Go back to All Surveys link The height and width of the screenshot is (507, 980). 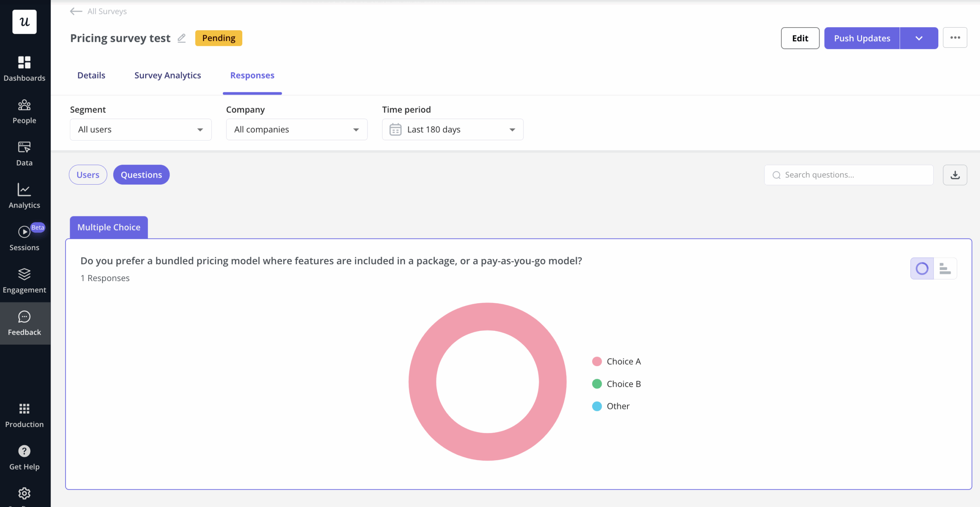pos(107,11)
